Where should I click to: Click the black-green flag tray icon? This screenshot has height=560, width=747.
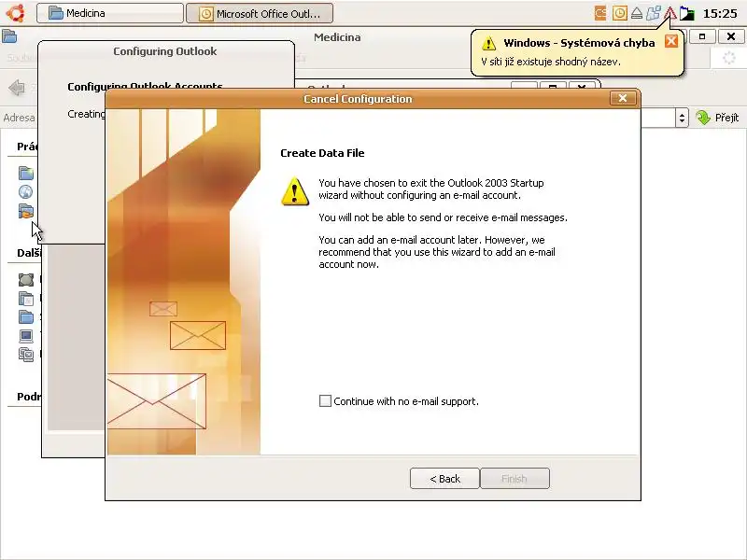pos(686,13)
